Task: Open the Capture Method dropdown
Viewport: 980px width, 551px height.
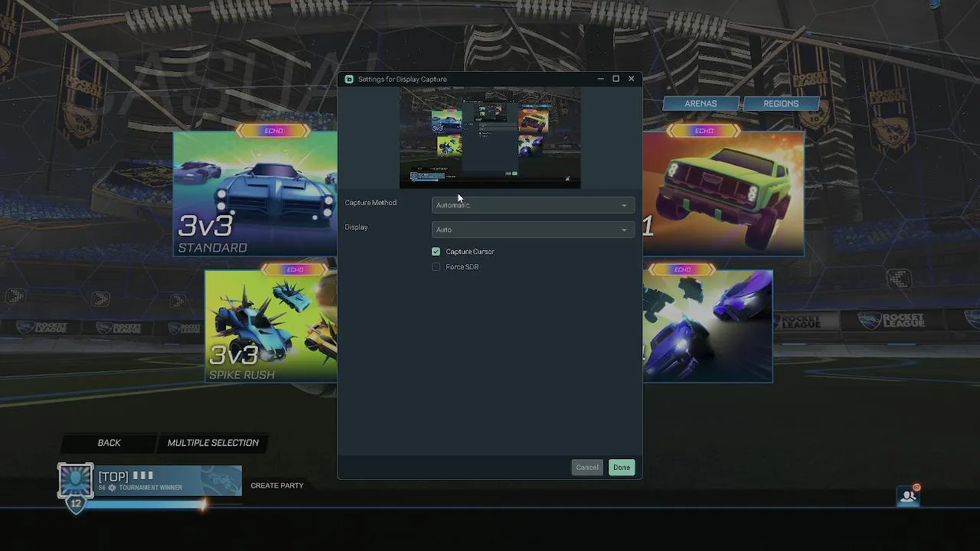Action: pos(533,205)
